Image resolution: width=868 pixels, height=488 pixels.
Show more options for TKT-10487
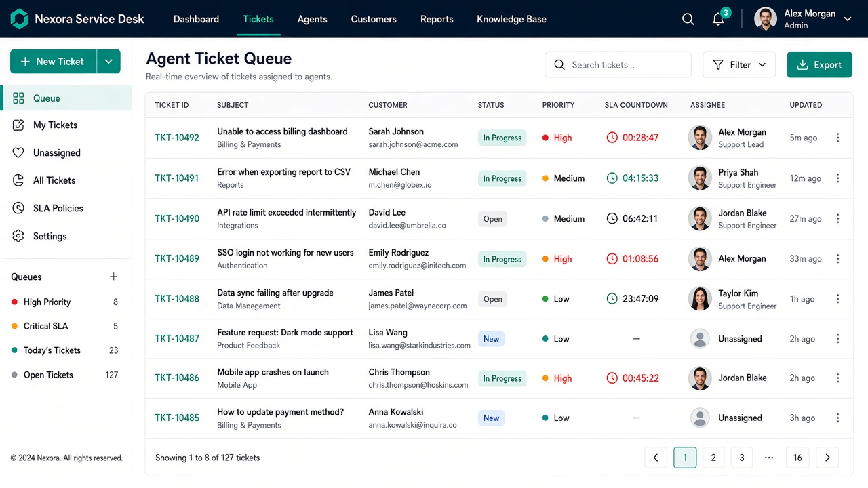(838, 339)
